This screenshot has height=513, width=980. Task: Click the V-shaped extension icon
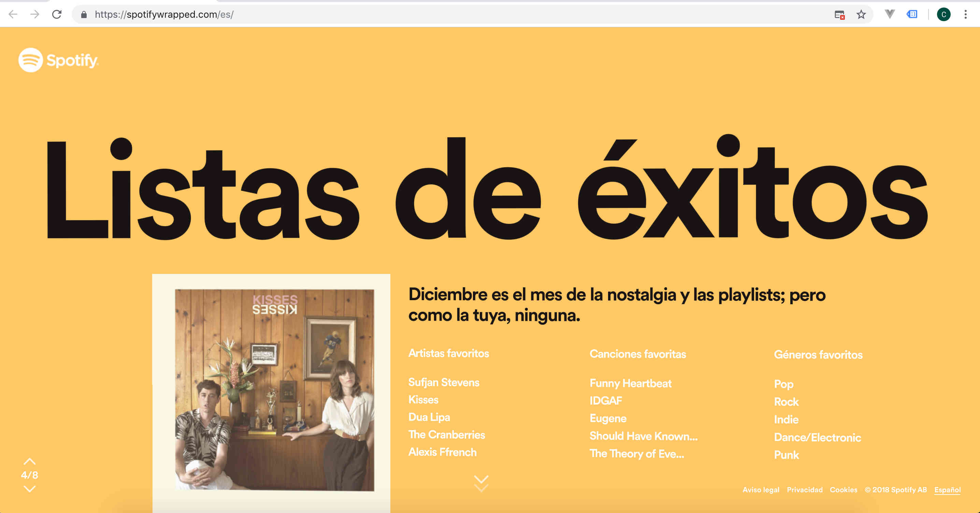click(890, 14)
